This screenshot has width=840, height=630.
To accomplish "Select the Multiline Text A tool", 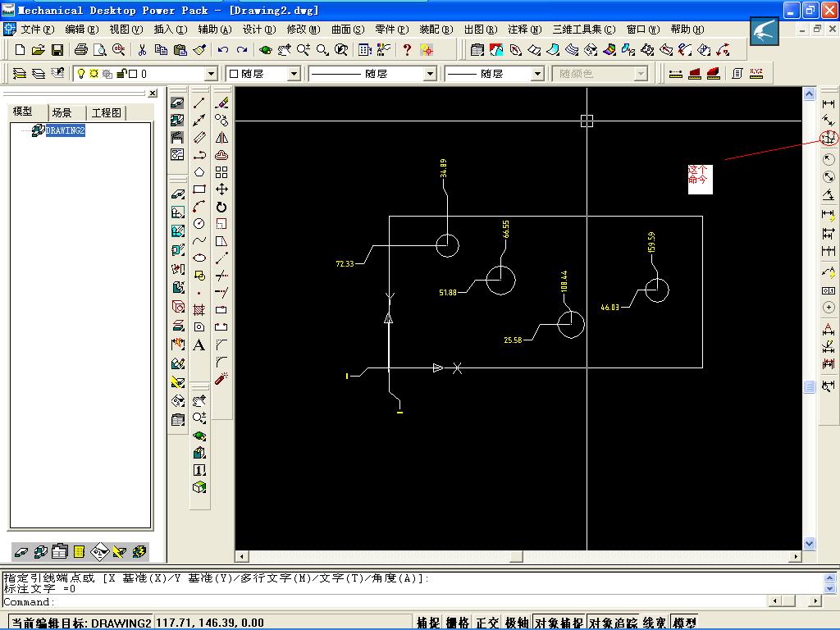I will (199, 345).
